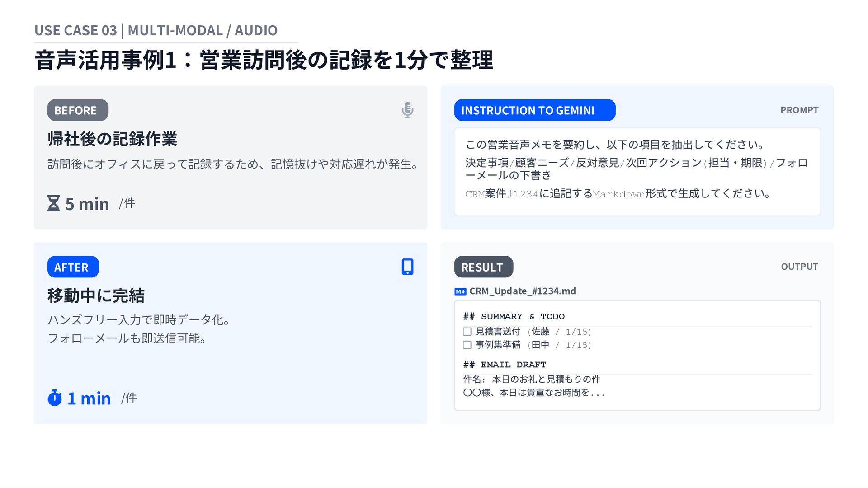Open the CRM_Update_#1234.md file name

pyautogui.click(x=522, y=291)
